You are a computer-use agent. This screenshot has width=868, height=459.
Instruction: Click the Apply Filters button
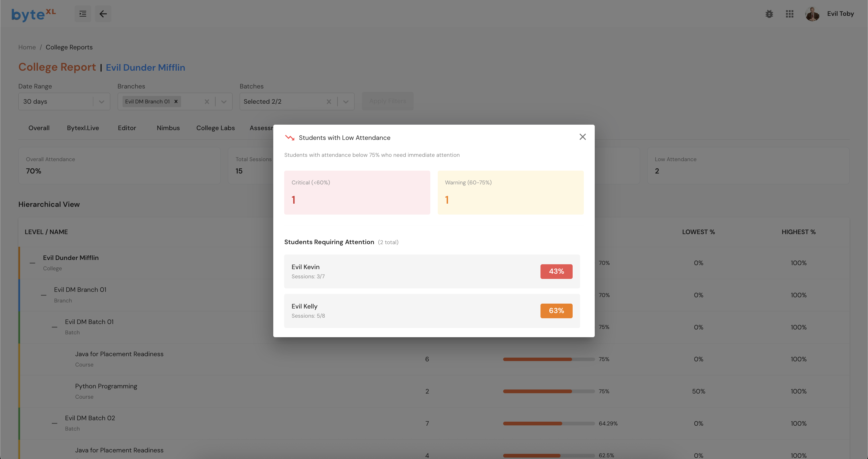[387, 101]
